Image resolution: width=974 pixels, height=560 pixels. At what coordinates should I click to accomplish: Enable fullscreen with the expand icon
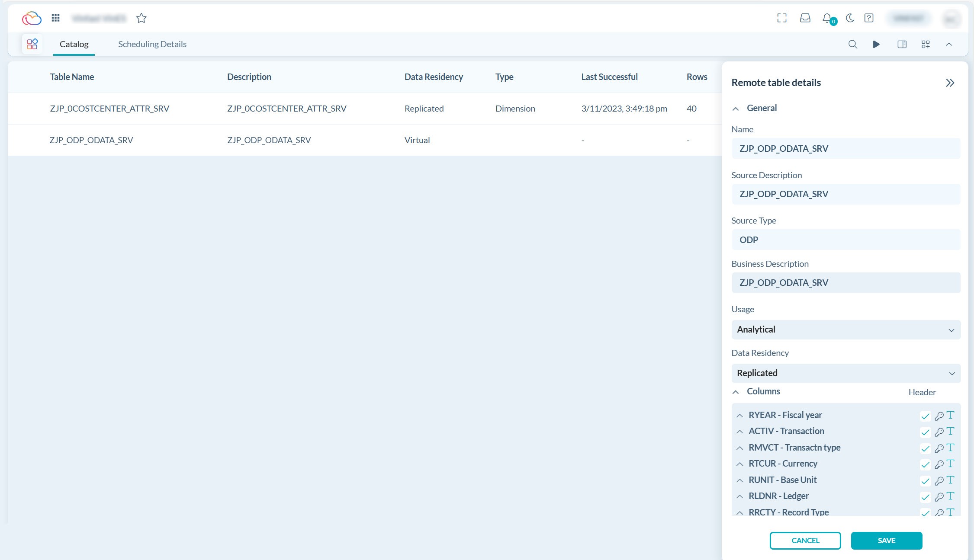point(782,18)
